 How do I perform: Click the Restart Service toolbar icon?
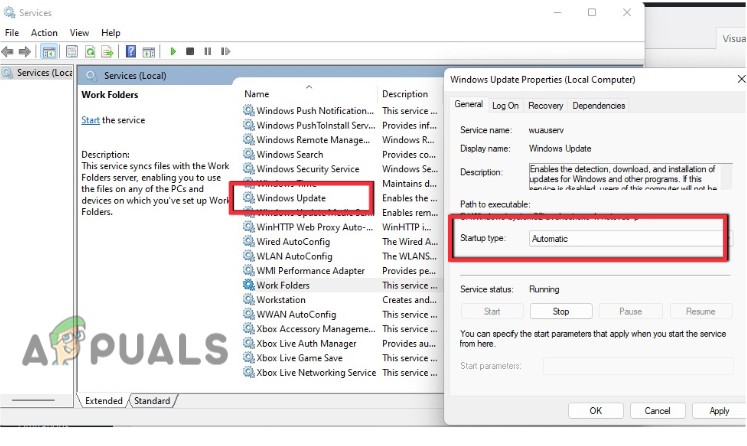(x=225, y=51)
